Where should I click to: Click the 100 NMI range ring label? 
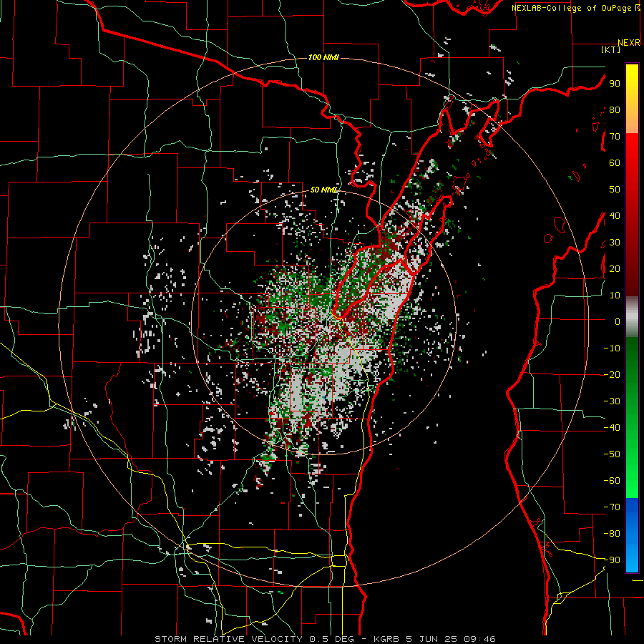pos(323,57)
